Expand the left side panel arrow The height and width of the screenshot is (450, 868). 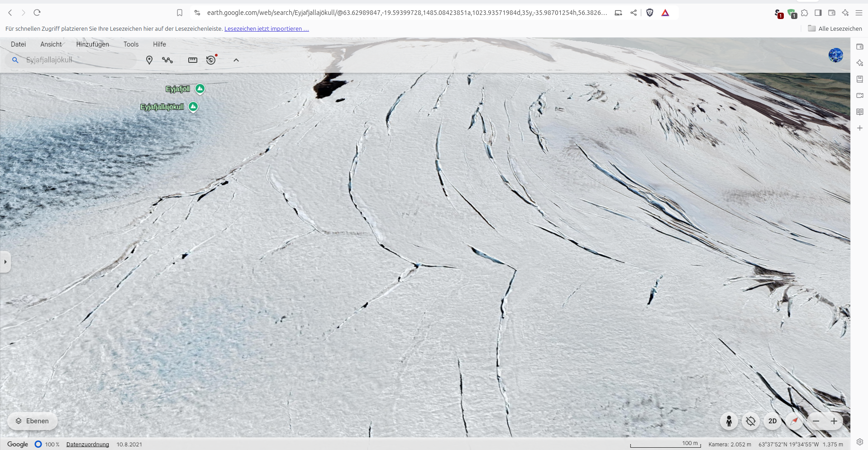[5, 262]
